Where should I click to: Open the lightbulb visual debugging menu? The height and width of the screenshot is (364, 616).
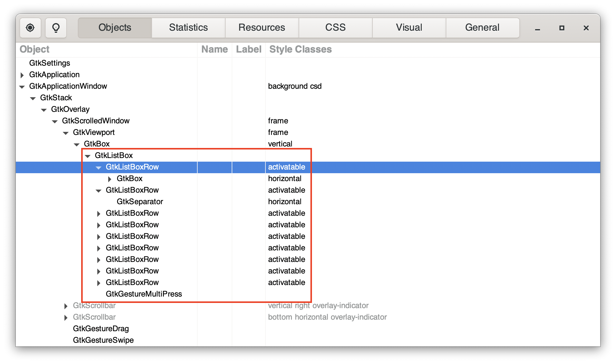click(56, 28)
